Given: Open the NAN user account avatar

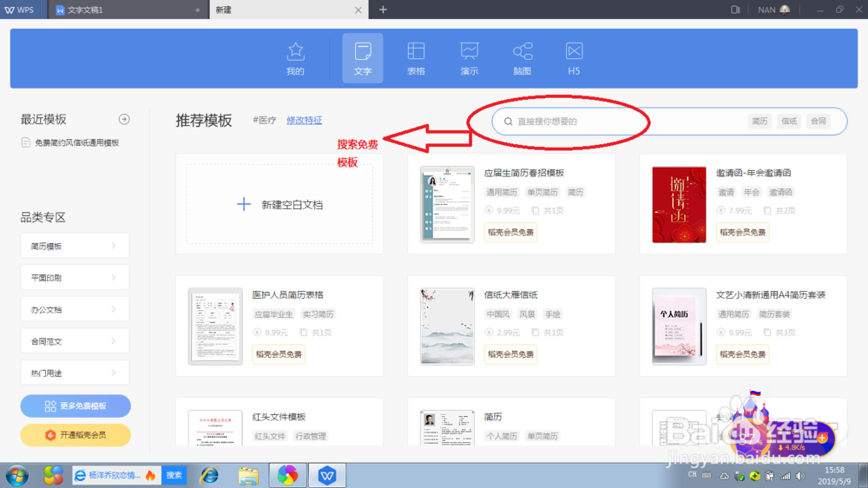Looking at the screenshot, I should tap(785, 10).
